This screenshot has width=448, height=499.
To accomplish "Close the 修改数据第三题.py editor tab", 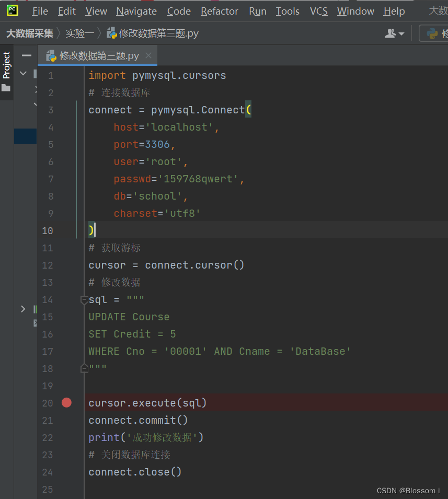I will click(148, 55).
